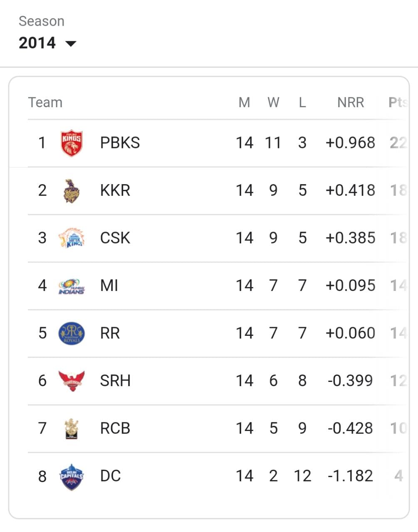Screen dimensions: 418x532
Task: Click the Mumbai Indians logo
Action: [x=72, y=286]
